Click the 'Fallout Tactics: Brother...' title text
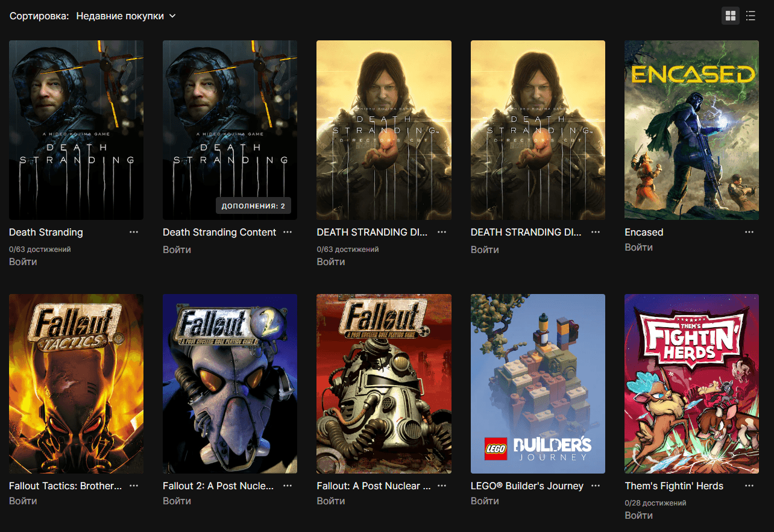Image resolution: width=774 pixels, height=532 pixels. 65,486
